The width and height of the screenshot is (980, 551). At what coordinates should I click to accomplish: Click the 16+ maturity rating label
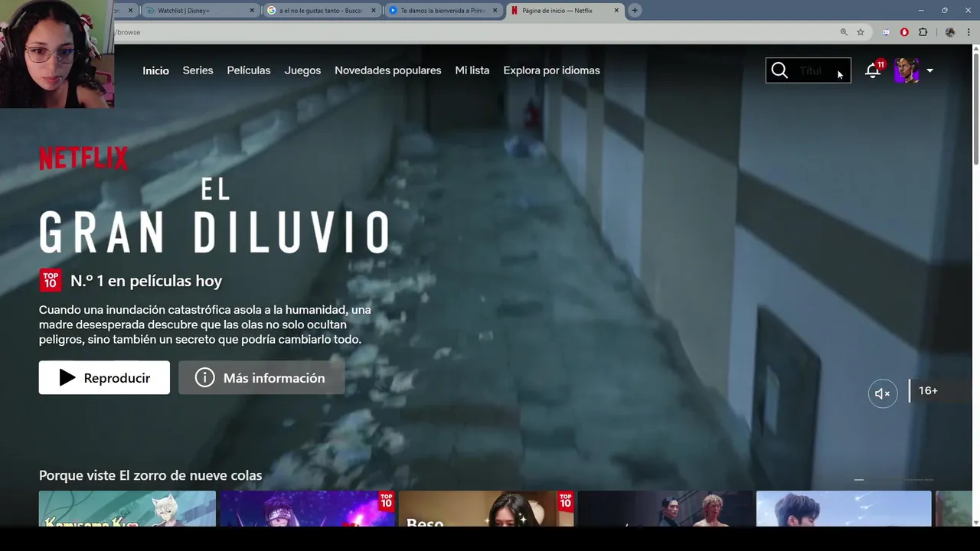(928, 391)
